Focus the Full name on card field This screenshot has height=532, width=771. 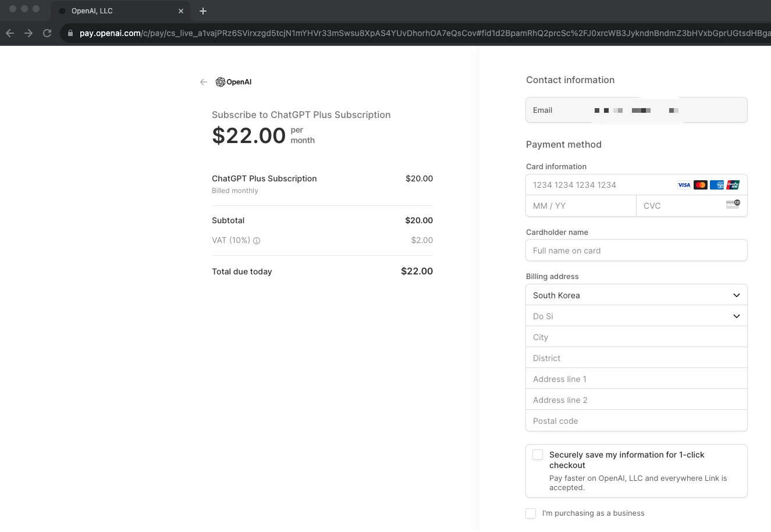[x=637, y=251]
